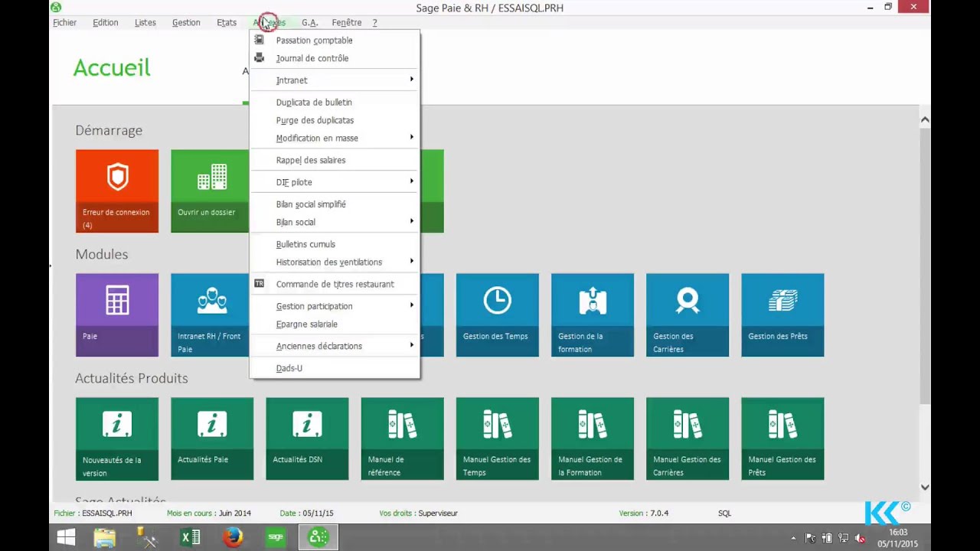980x551 pixels.
Task: Open the Actualités Paie tile
Action: (212, 439)
